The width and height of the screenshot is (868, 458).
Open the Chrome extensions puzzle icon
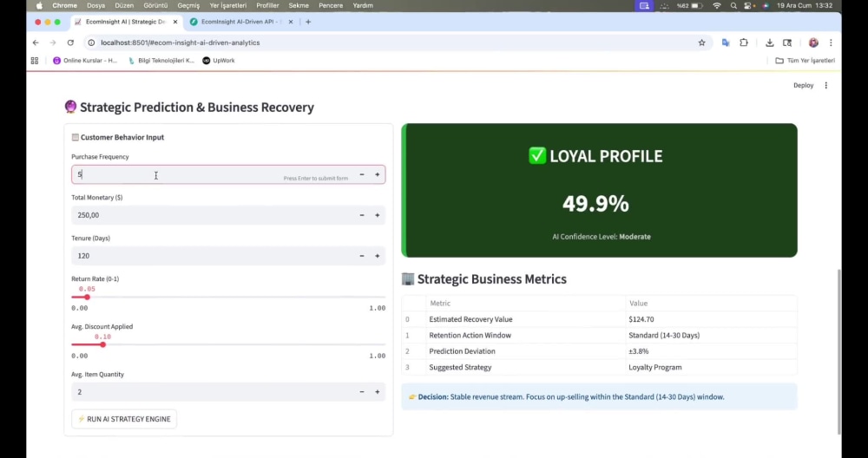tap(744, 43)
